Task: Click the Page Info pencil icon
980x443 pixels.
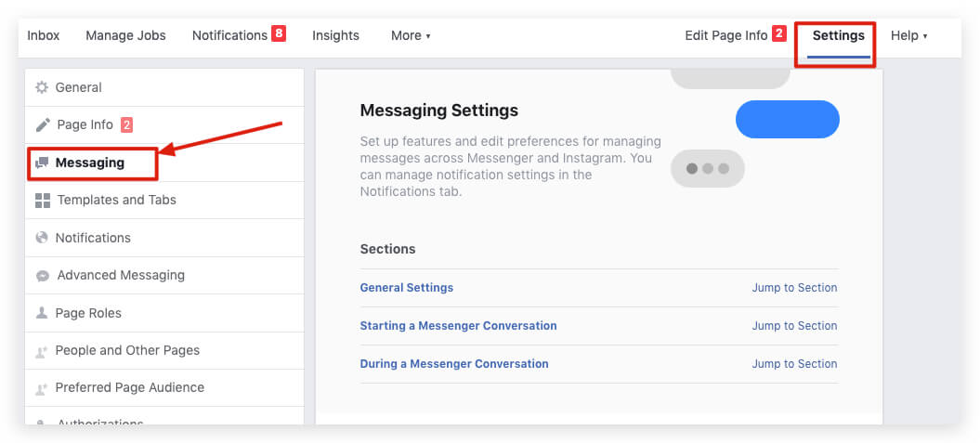Action: click(x=43, y=124)
